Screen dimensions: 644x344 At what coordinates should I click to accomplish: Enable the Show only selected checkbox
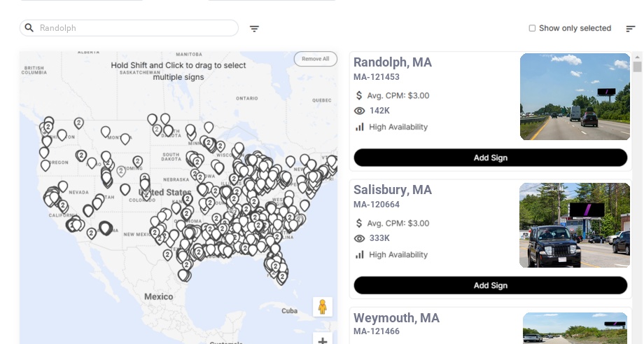532,28
